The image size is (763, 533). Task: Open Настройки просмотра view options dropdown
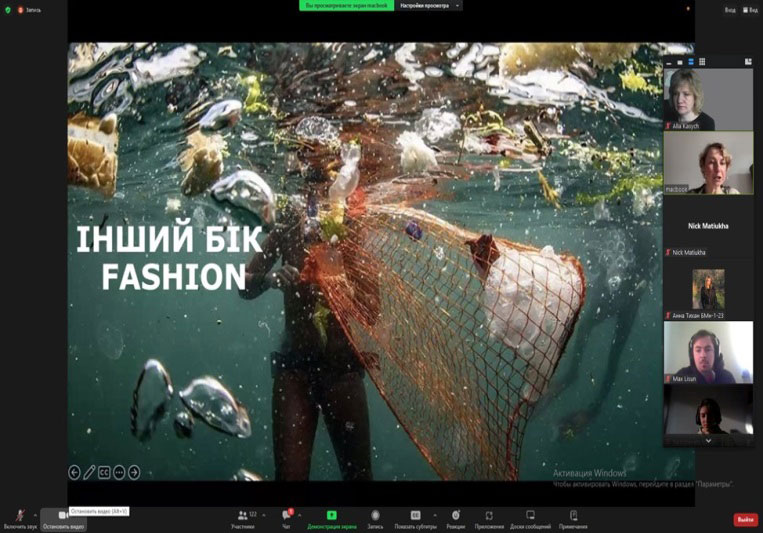coord(429,6)
